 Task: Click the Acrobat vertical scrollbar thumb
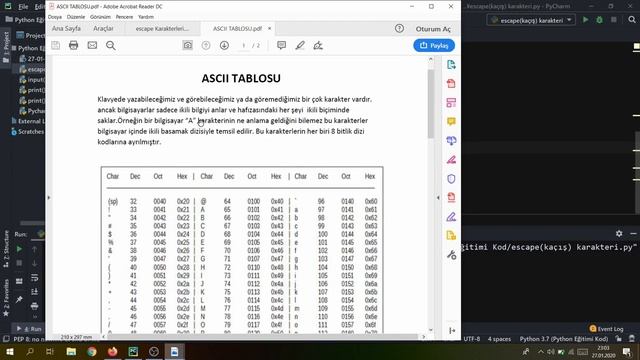pyautogui.click(x=431, y=103)
